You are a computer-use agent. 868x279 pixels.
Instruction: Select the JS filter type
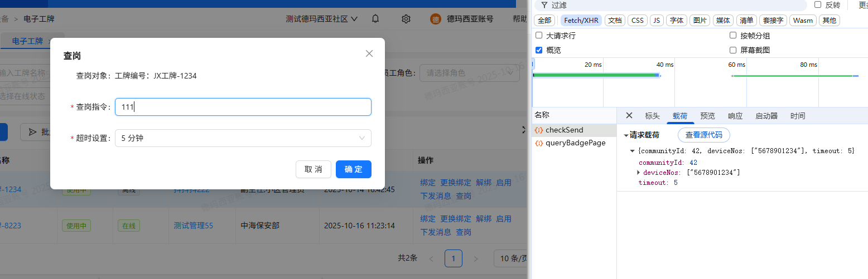tap(657, 21)
